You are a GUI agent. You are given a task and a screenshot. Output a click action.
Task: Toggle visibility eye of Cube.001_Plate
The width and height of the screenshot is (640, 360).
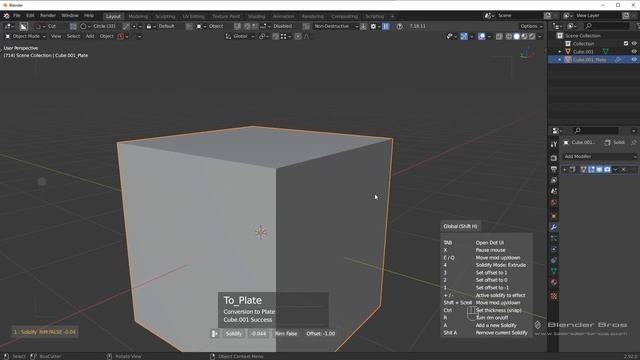(634, 60)
